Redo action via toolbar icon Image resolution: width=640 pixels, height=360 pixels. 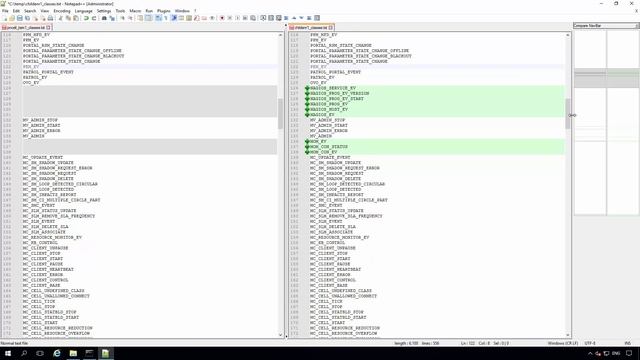click(94, 18)
